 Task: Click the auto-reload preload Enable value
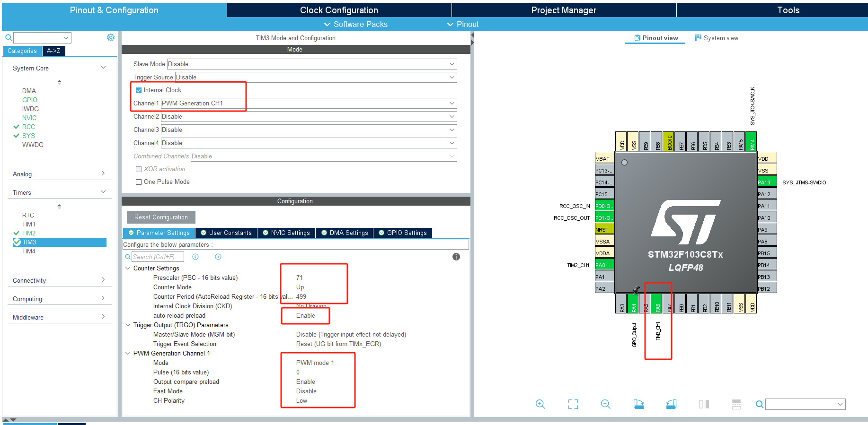pyautogui.click(x=306, y=315)
